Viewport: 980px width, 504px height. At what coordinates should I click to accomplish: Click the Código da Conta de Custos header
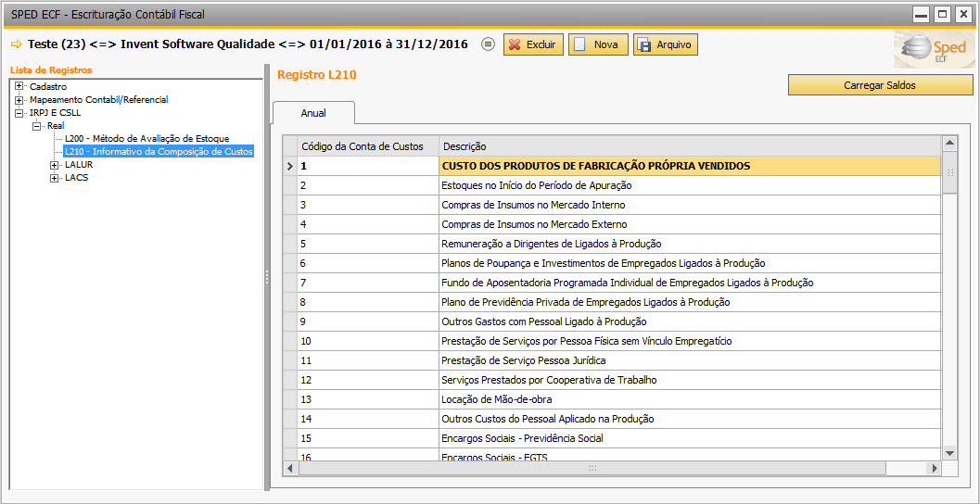367,146
